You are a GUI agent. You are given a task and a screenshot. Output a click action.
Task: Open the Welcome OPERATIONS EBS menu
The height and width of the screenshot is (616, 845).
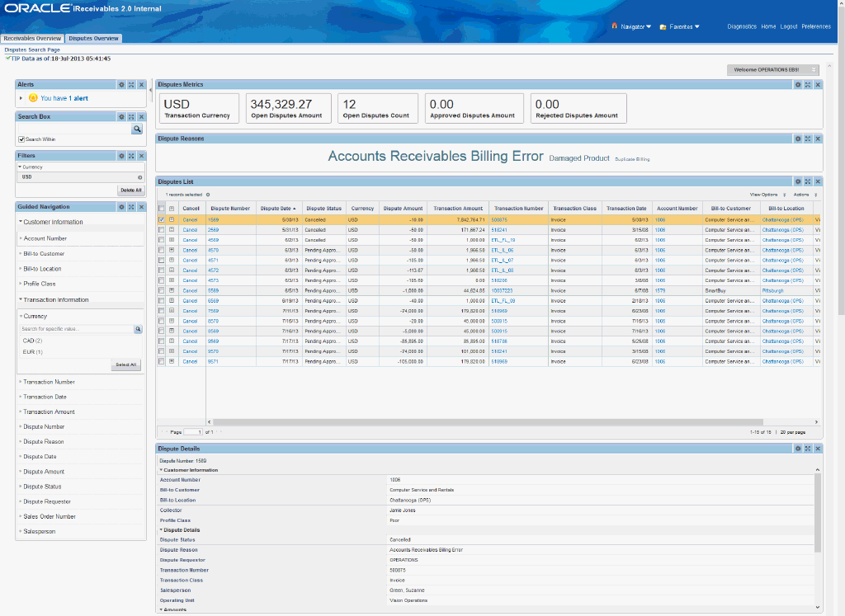pos(772,70)
